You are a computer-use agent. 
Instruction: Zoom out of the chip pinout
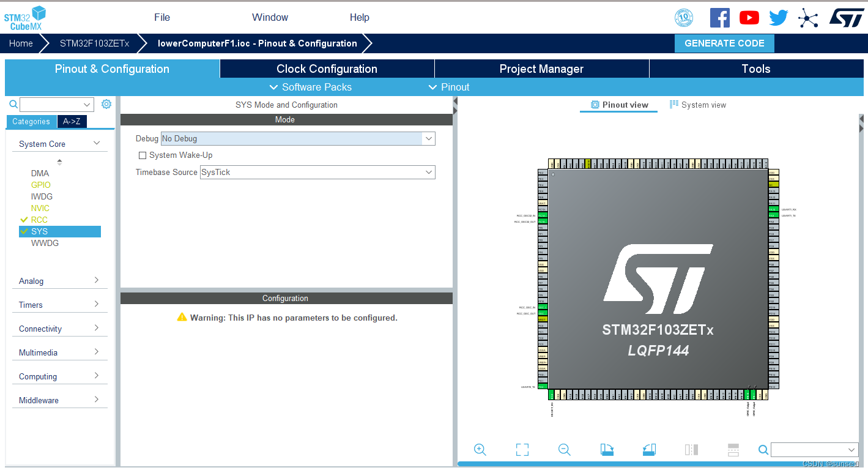click(565, 450)
